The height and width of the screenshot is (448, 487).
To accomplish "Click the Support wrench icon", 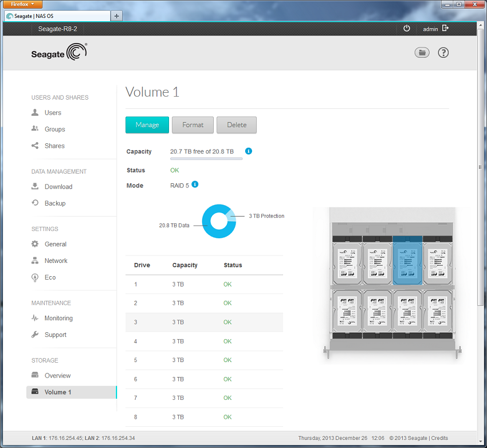I will [35, 335].
